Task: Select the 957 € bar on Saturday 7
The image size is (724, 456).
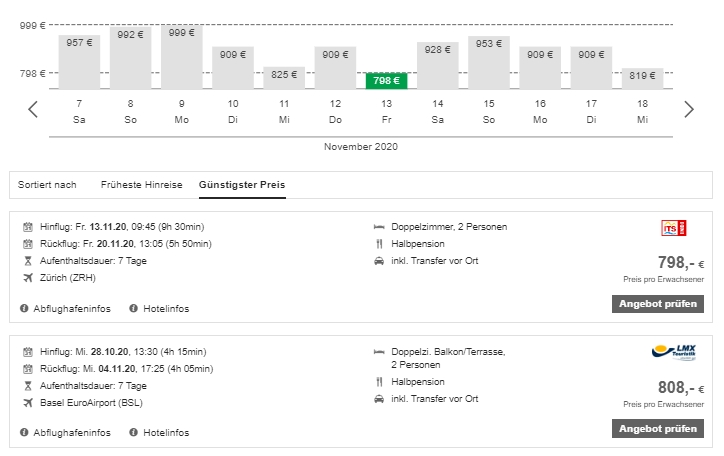Action: tap(80, 61)
